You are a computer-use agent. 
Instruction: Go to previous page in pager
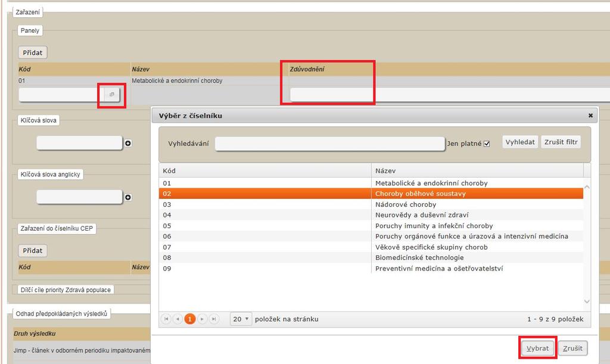click(x=178, y=319)
